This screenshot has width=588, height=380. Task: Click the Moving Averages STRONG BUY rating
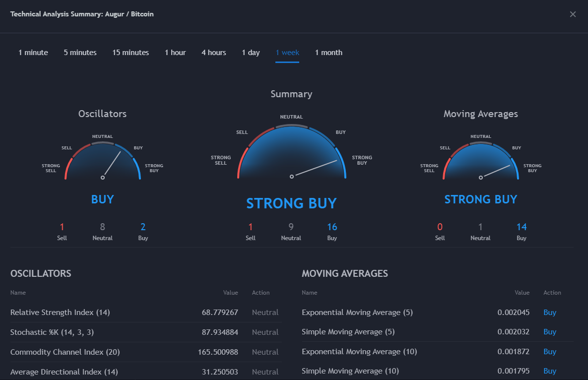pyautogui.click(x=481, y=199)
